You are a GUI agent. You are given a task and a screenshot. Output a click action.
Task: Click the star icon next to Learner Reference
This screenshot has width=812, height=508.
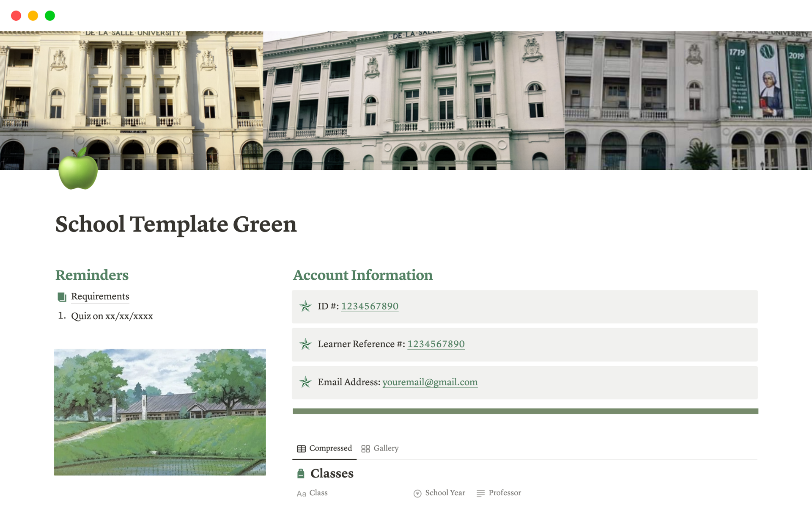(306, 344)
